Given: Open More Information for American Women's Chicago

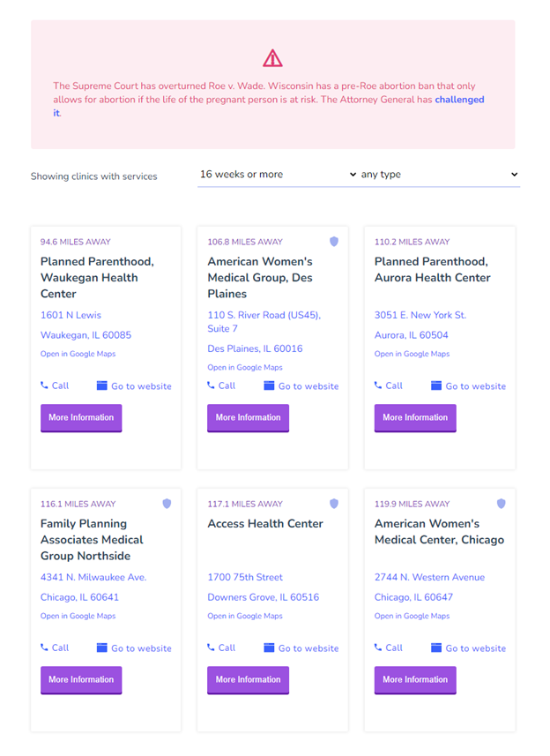Looking at the screenshot, I should (415, 680).
